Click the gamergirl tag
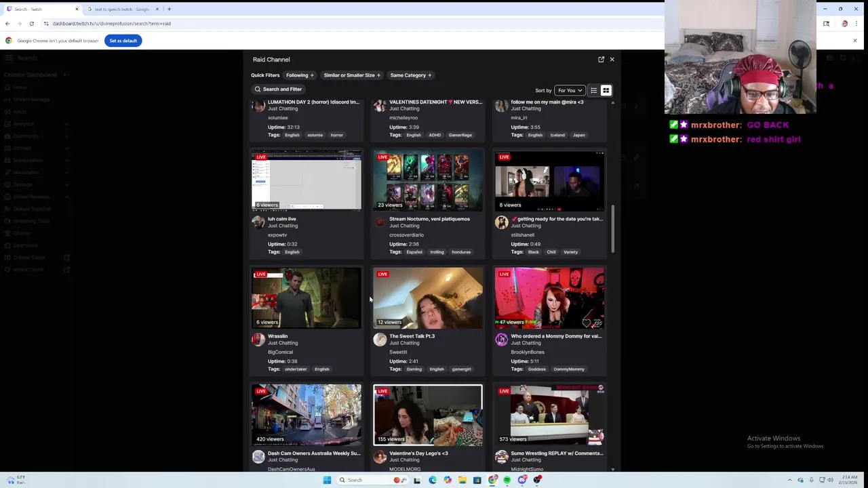 coord(461,369)
